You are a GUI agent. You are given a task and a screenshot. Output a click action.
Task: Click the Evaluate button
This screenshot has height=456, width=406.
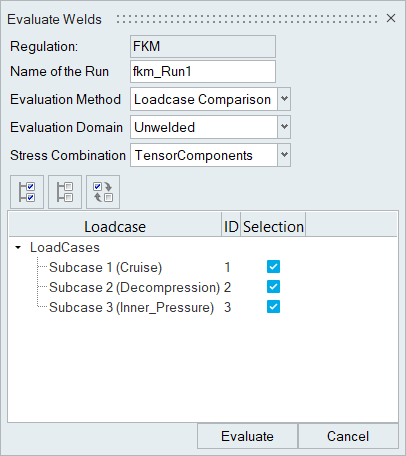click(x=247, y=436)
